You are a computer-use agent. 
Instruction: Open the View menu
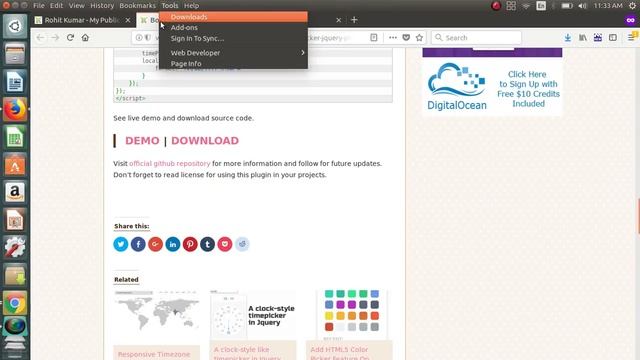coord(76,6)
